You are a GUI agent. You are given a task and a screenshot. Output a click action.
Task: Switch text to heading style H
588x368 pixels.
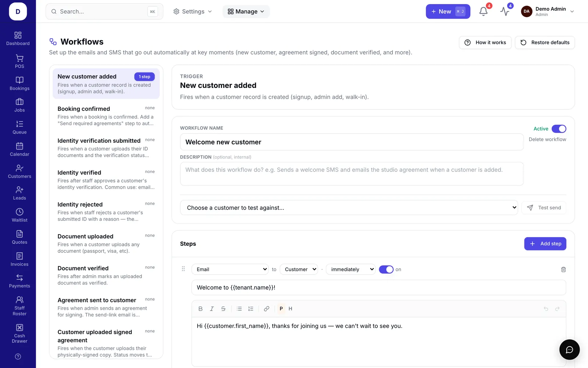[x=290, y=309]
